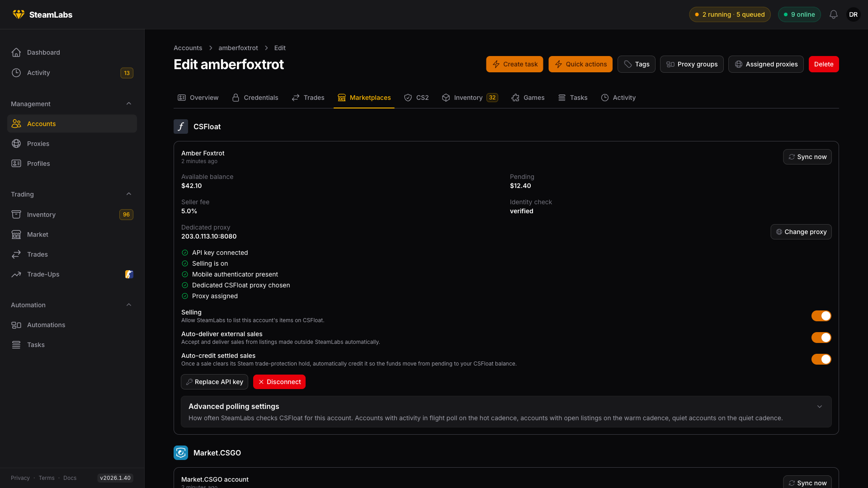
Task: Click the green check beside Proxy assigned
Action: [185, 296]
